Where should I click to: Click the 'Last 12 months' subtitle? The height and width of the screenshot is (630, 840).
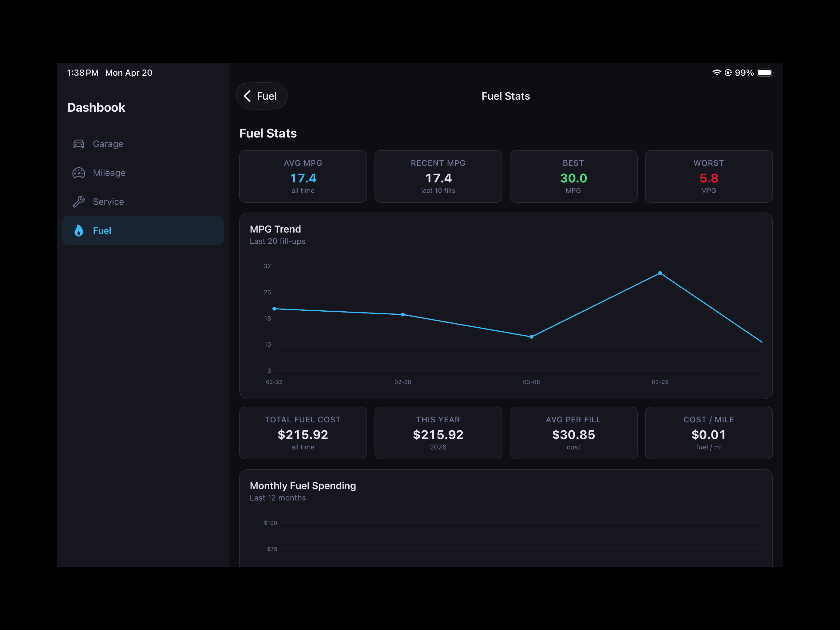pos(278,498)
